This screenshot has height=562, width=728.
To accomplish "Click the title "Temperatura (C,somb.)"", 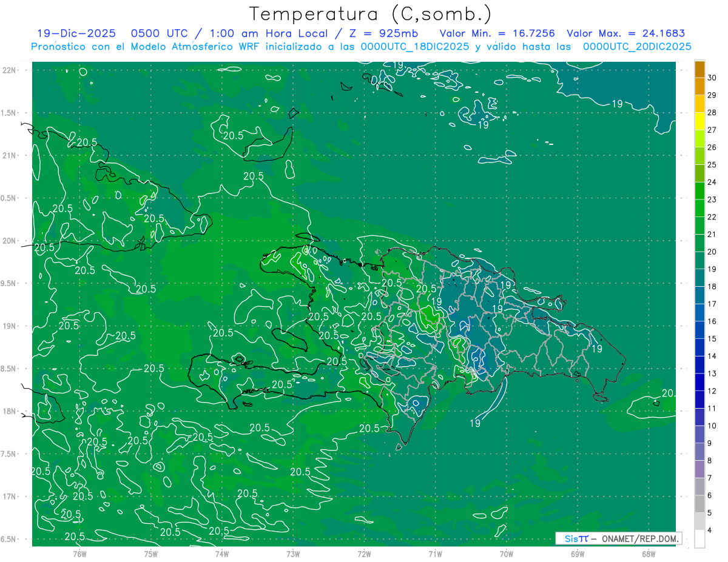I will coord(371,14).
